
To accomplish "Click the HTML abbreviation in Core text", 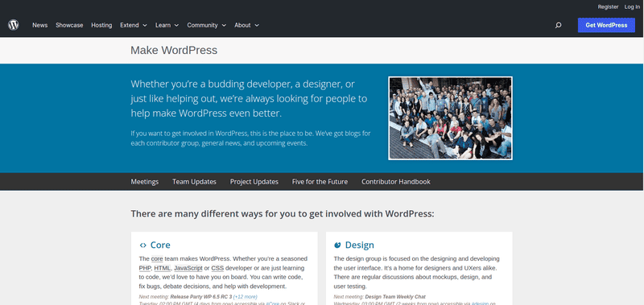I will (x=163, y=268).
